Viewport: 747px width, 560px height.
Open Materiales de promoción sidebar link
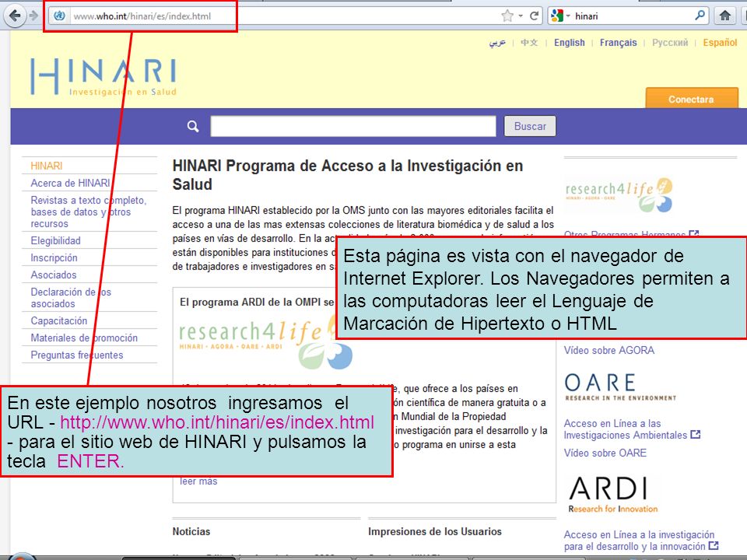tap(84, 338)
